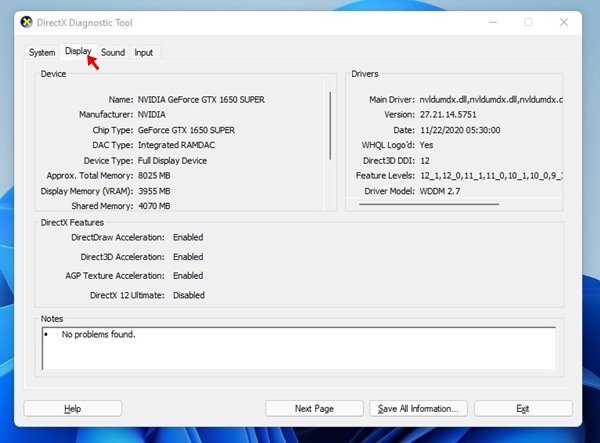600x443 pixels.
Task: Click the DirectX 12 Ultimate Disabled status
Action: click(x=188, y=295)
